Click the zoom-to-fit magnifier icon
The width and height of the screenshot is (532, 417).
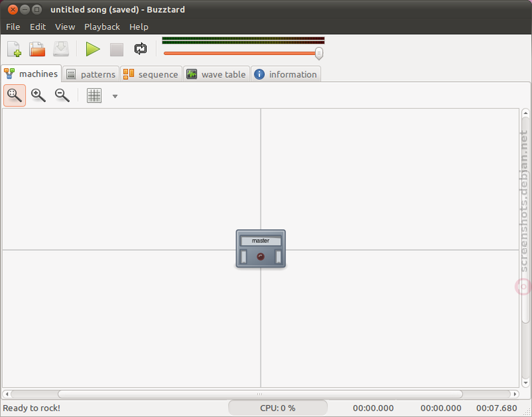click(15, 96)
